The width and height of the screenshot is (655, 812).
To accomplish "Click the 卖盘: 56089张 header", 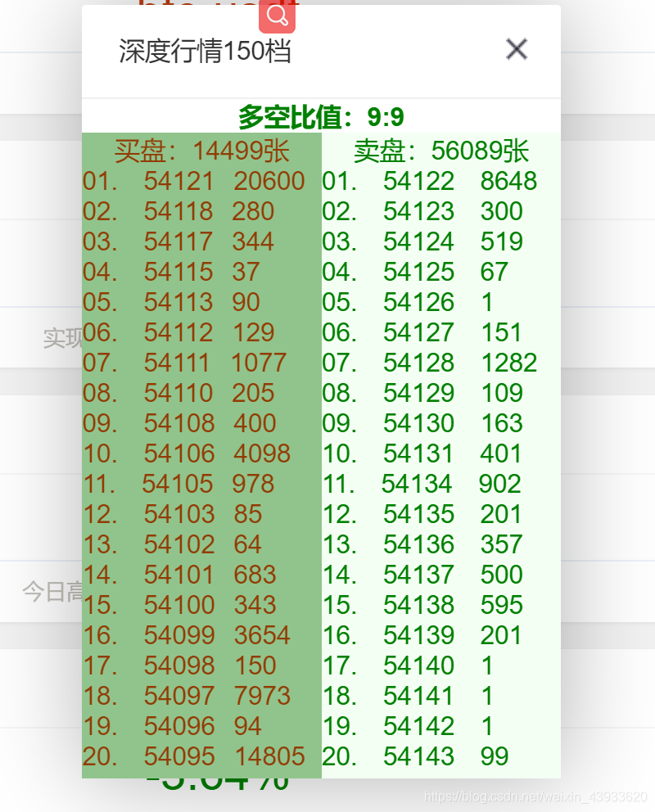I will click(441, 151).
